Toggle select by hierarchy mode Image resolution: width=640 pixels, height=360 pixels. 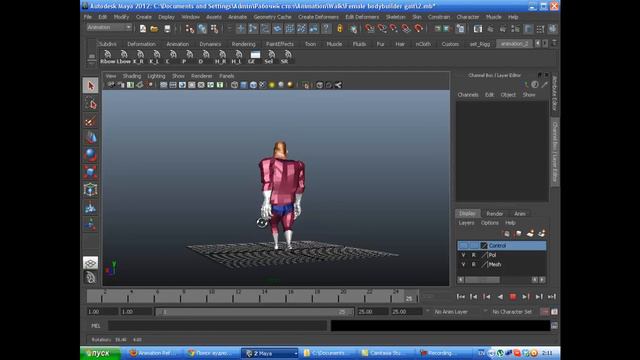click(x=190, y=29)
